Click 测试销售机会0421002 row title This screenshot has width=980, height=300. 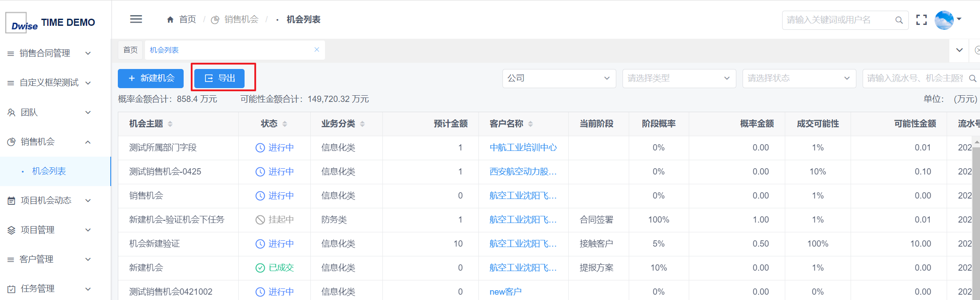click(x=171, y=292)
